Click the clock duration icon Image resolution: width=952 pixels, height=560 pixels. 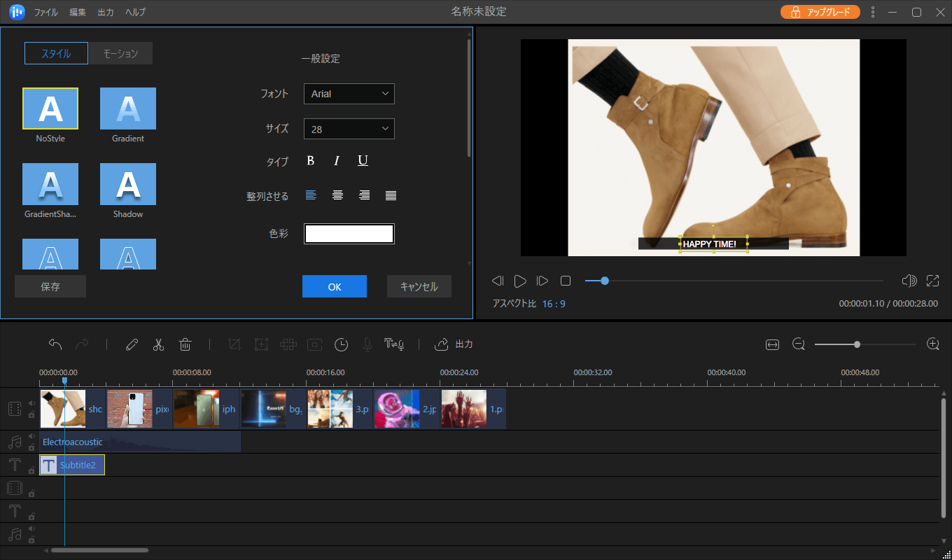[341, 344]
